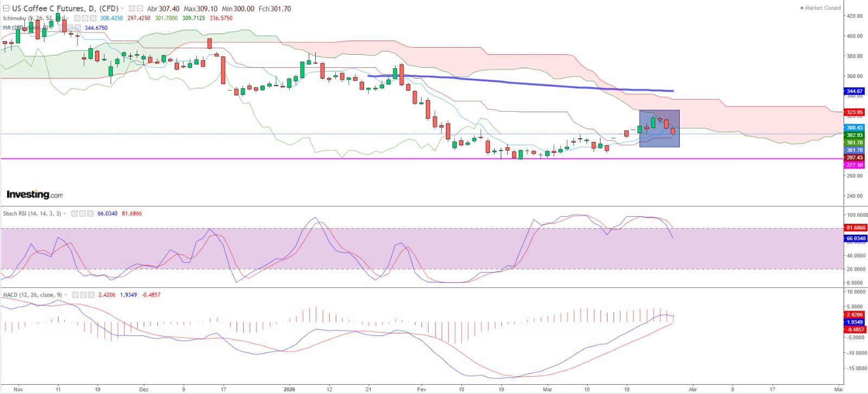Screen dimensions: 868x394
Task: Open MACD indicator settings gear
Action: click(82, 295)
